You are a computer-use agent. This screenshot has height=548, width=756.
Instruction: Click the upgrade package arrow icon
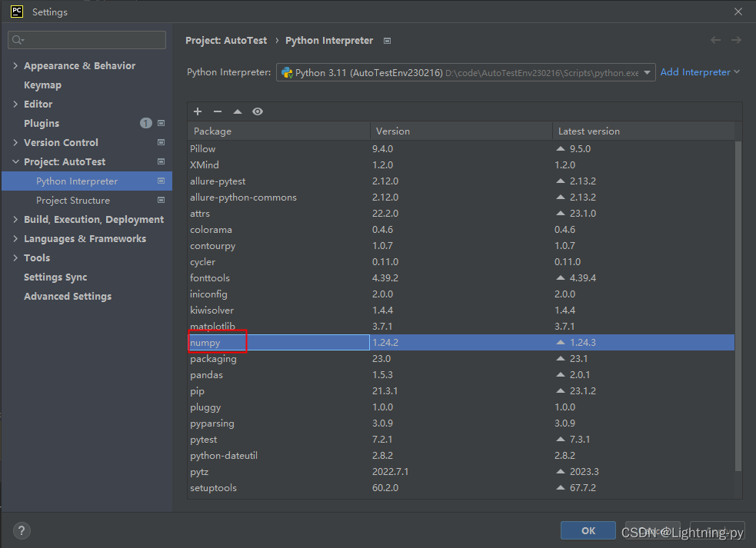click(238, 111)
